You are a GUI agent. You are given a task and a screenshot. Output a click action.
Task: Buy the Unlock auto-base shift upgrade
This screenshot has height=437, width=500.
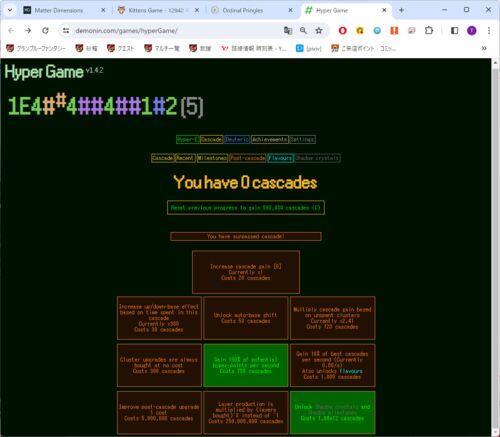246,318
